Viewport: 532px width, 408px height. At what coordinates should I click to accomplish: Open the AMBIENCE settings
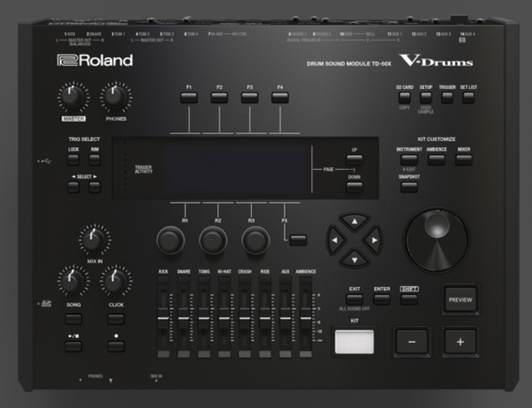(436, 159)
